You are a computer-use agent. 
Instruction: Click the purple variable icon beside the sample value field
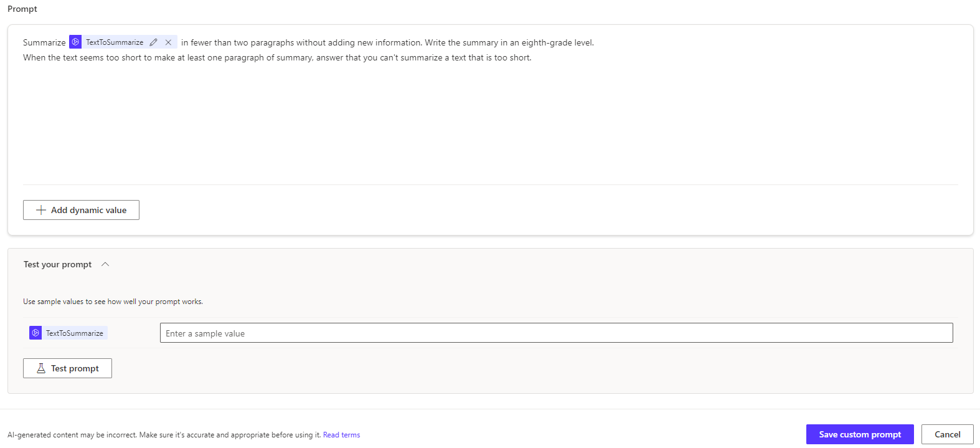[x=35, y=333]
